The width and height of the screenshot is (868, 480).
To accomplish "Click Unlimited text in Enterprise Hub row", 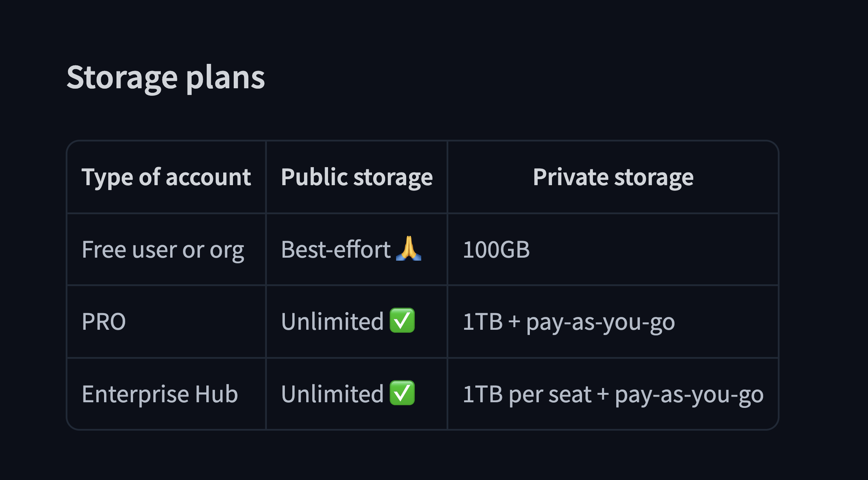I will coord(332,394).
